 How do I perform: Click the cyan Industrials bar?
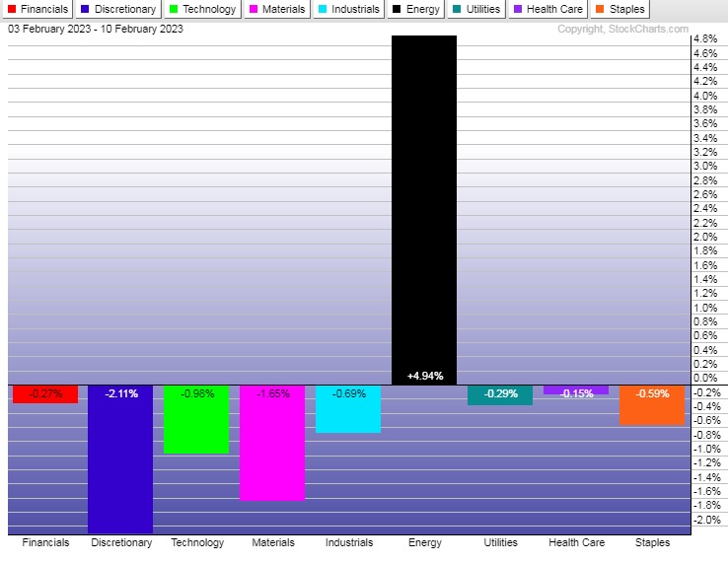point(348,409)
